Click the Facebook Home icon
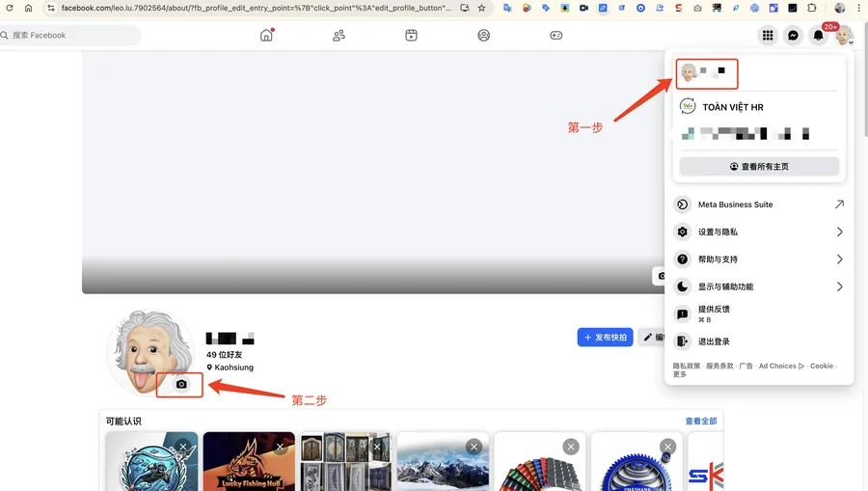868x491 pixels. [266, 35]
